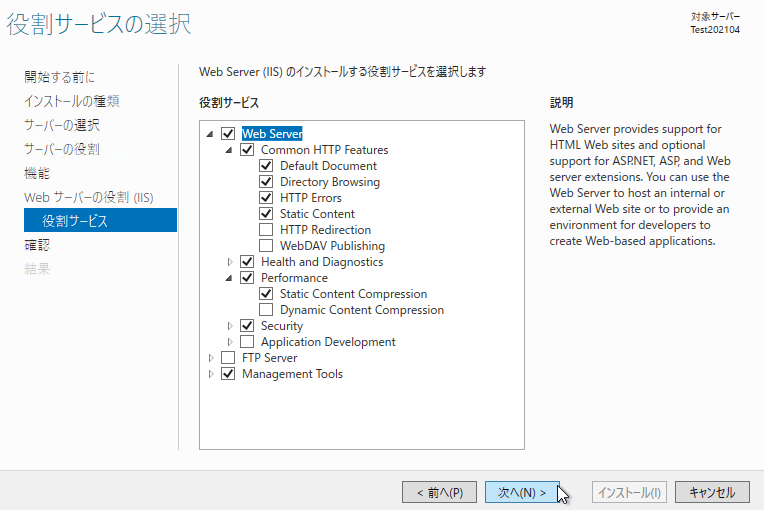Toggle the Security checkbox
Image resolution: width=764 pixels, height=510 pixels.
coord(247,325)
